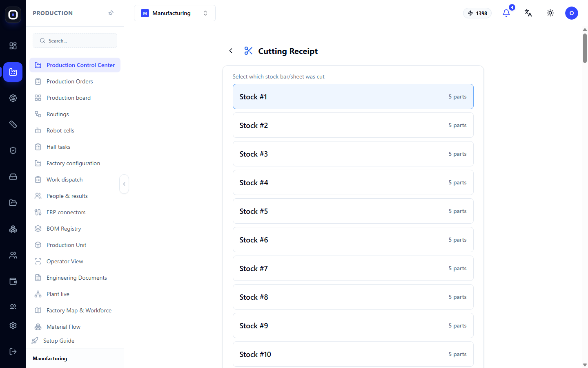Select Stock #3 row
588x368 pixels.
(x=353, y=154)
